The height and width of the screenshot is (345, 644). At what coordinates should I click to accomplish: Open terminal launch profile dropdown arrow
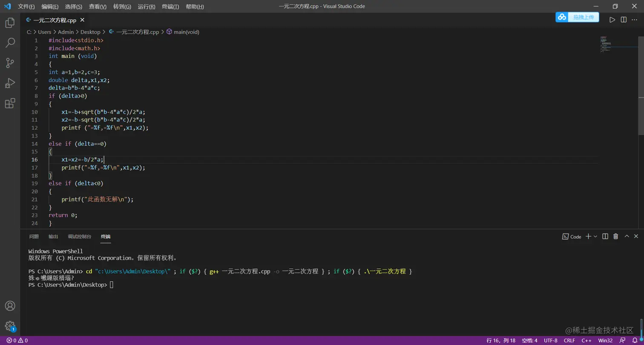click(595, 237)
